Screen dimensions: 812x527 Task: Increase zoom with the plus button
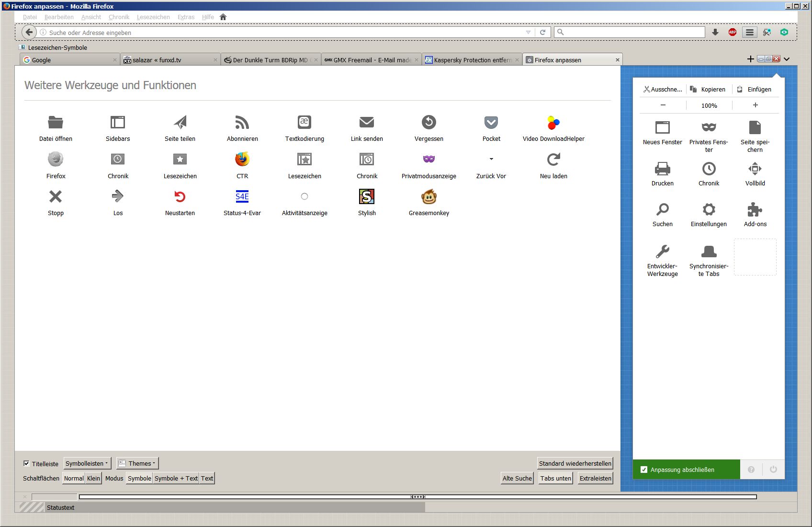point(756,105)
